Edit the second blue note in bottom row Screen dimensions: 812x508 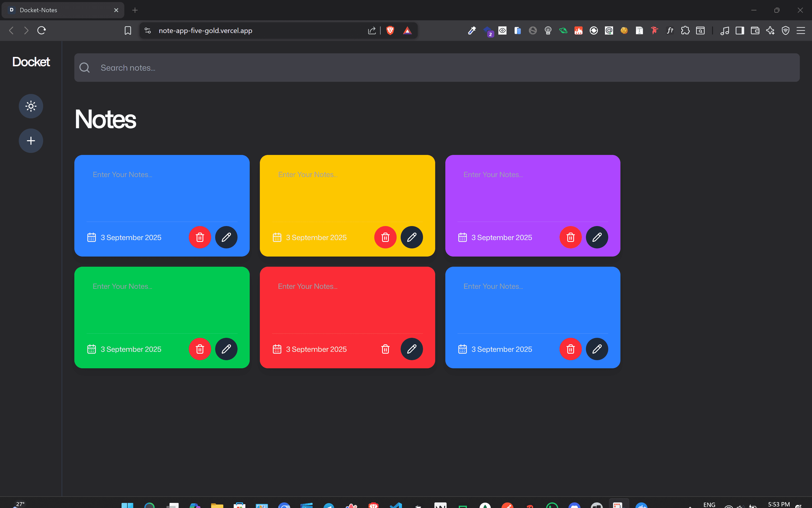(x=597, y=349)
